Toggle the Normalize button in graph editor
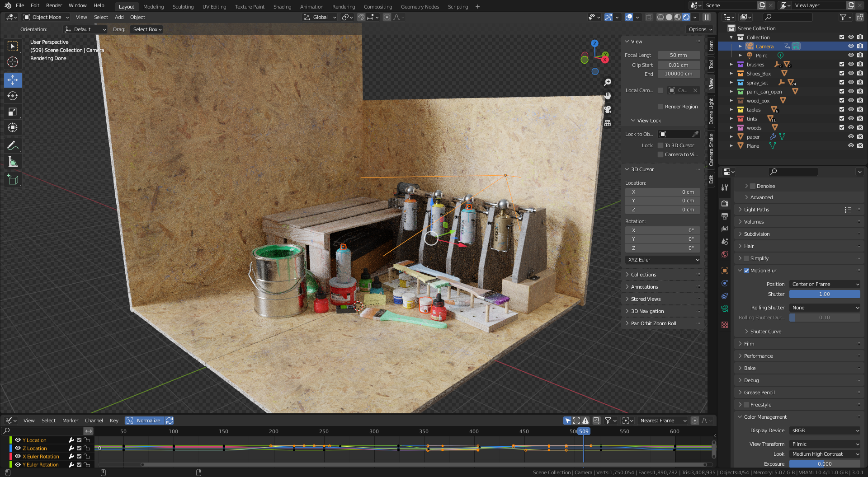The image size is (868, 477). pyautogui.click(x=145, y=421)
